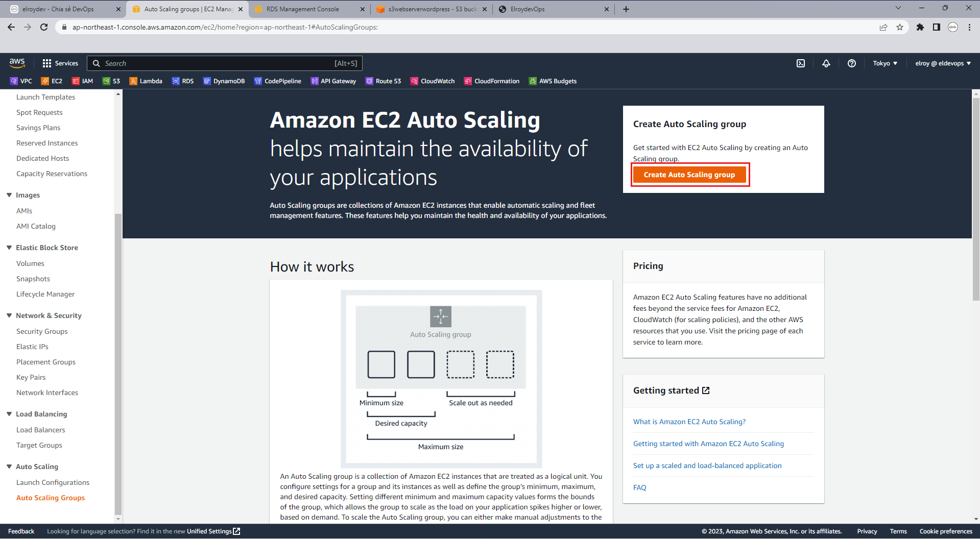Image resolution: width=980 pixels, height=539 pixels.
Task: Open the FAQ link
Action: pos(640,487)
